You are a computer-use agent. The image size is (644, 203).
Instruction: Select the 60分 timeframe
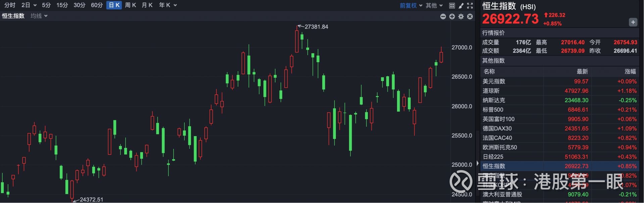click(x=97, y=5)
